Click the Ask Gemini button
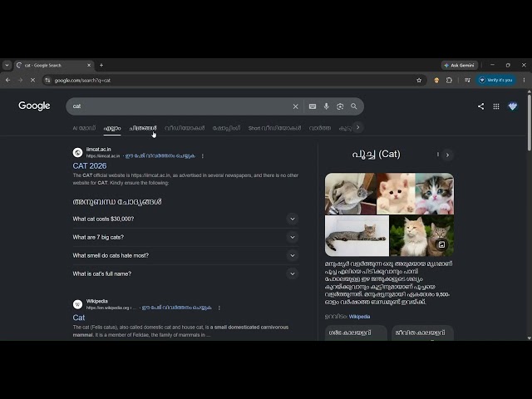Viewport: 532px width, 399px height. coord(460,65)
